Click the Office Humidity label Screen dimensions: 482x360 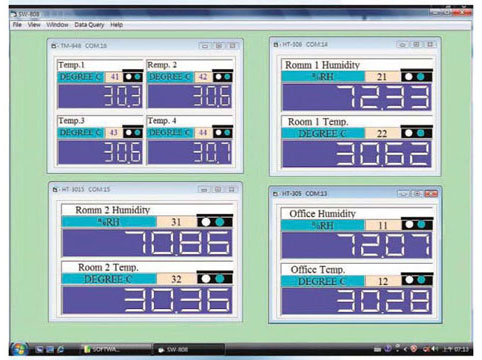[322, 214]
